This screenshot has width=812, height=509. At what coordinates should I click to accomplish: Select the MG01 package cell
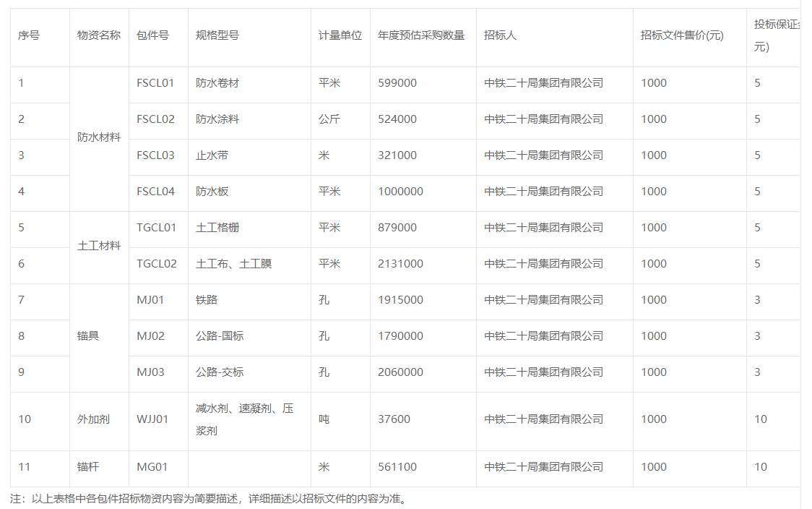point(152,467)
